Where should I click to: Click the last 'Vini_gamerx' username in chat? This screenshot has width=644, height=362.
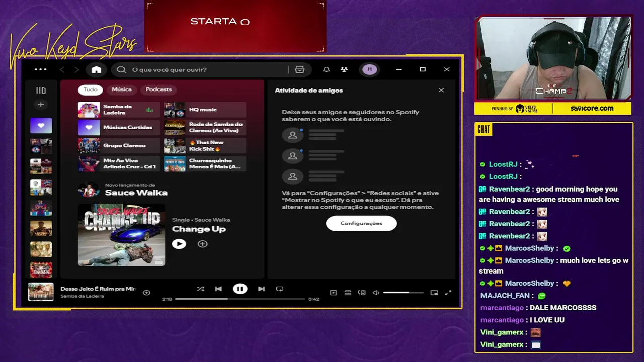[502, 344]
